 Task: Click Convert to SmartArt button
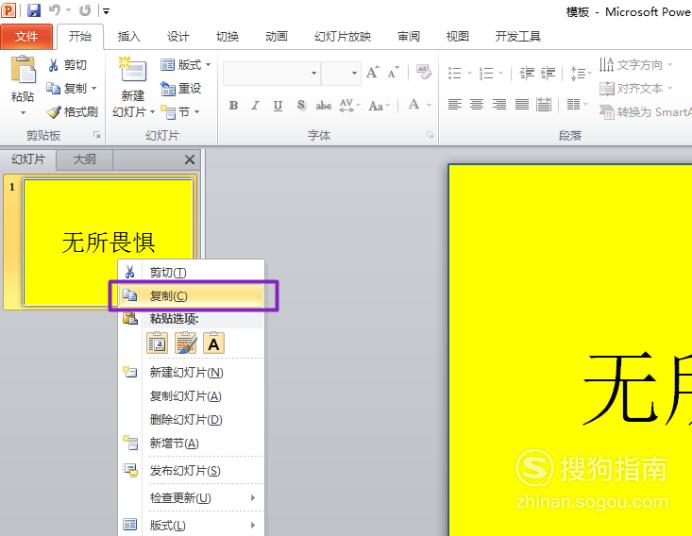645,112
